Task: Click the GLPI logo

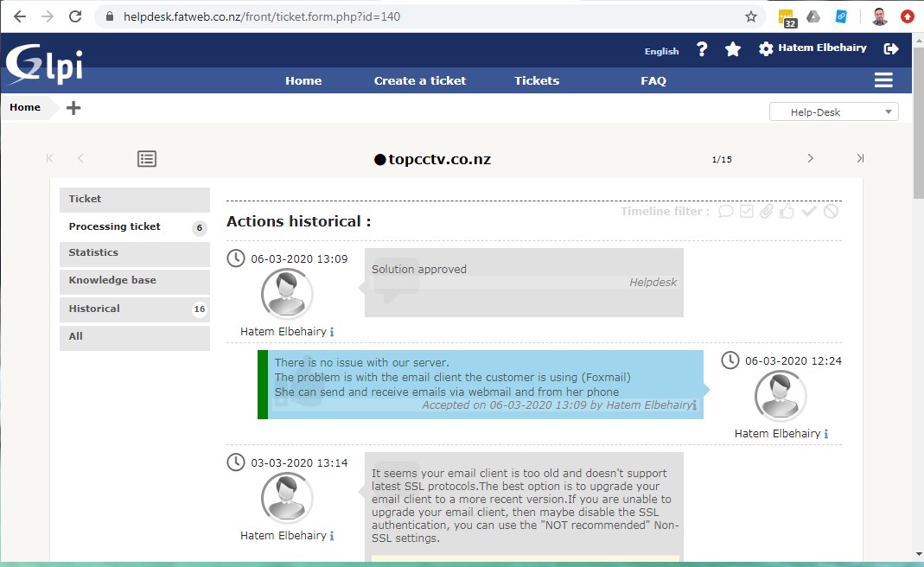Action: 43,64
